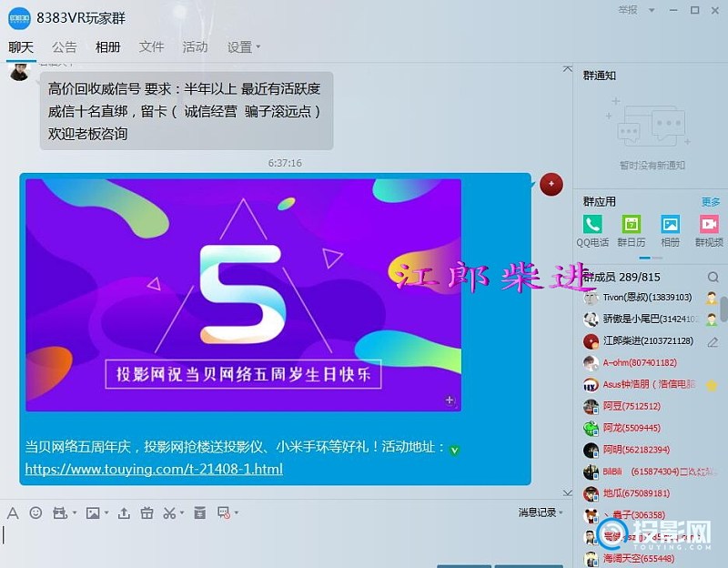Expand the dropdown arrow next to 举报
The height and width of the screenshot is (568, 728).
[652, 10]
